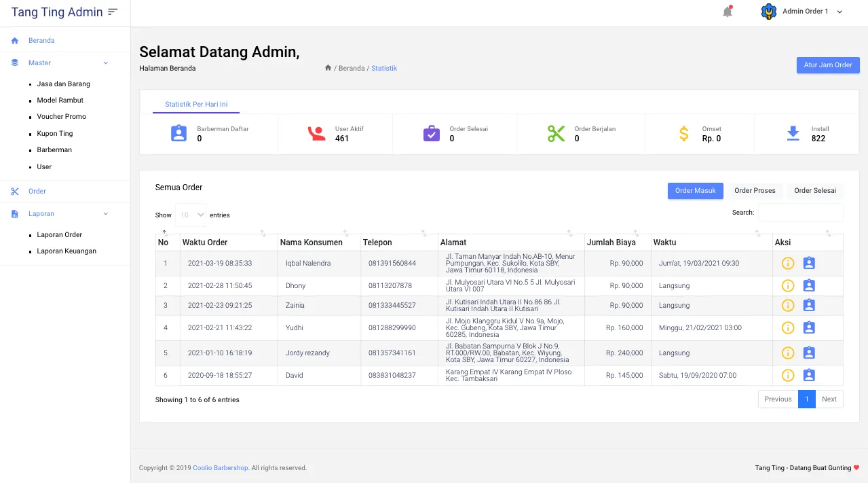
Task: Collapse the Master menu chevron
Action: click(105, 62)
